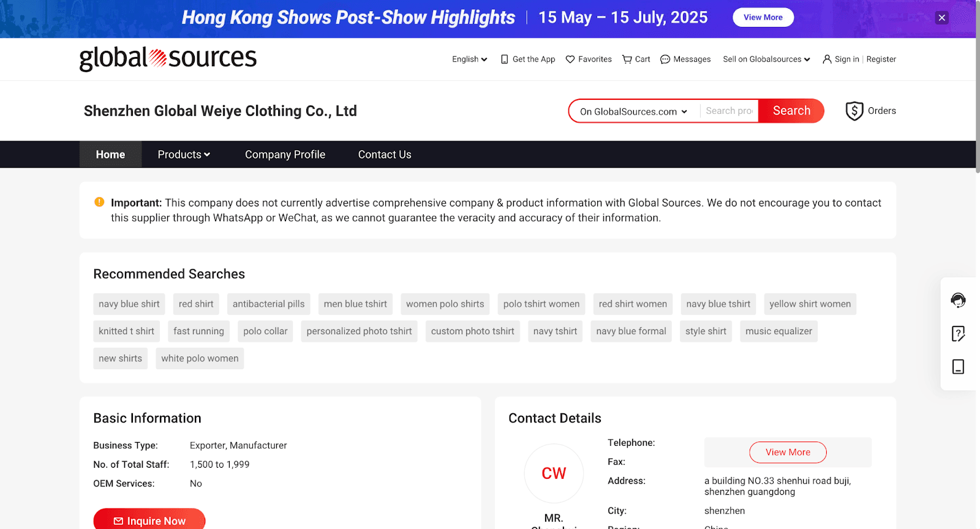Click the Orders shield icon
The image size is (980, 529).
point(854,111)
